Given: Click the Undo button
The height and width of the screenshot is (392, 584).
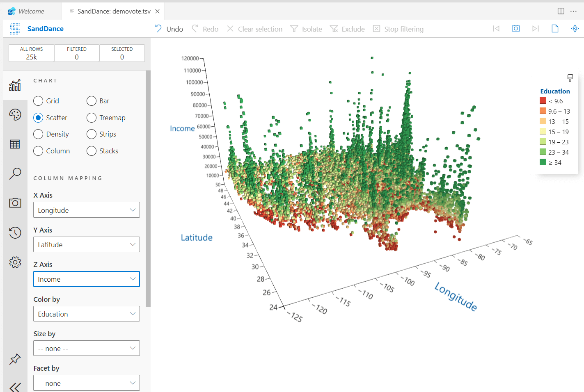Looking at the screenshot, I should coord(169,29).
